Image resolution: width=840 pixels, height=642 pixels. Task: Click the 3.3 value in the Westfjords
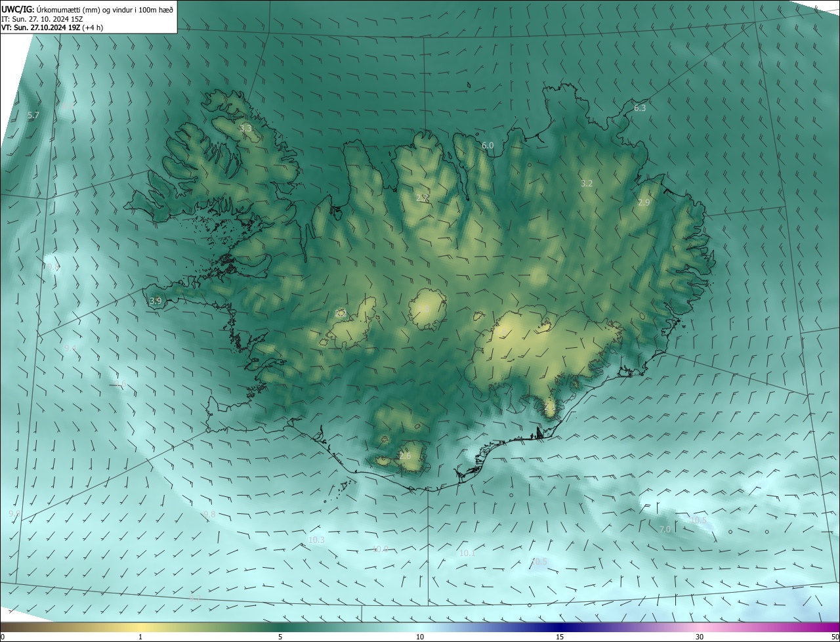pos(245,128)
